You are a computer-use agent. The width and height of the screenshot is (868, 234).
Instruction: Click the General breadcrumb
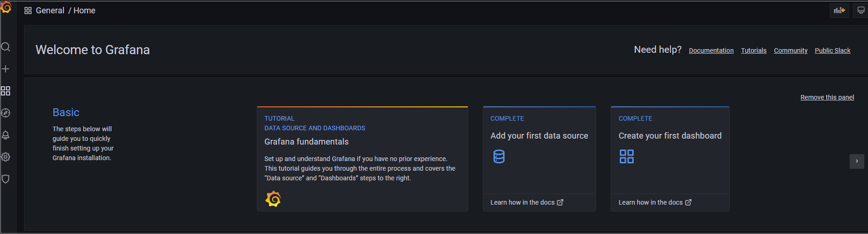50,11
